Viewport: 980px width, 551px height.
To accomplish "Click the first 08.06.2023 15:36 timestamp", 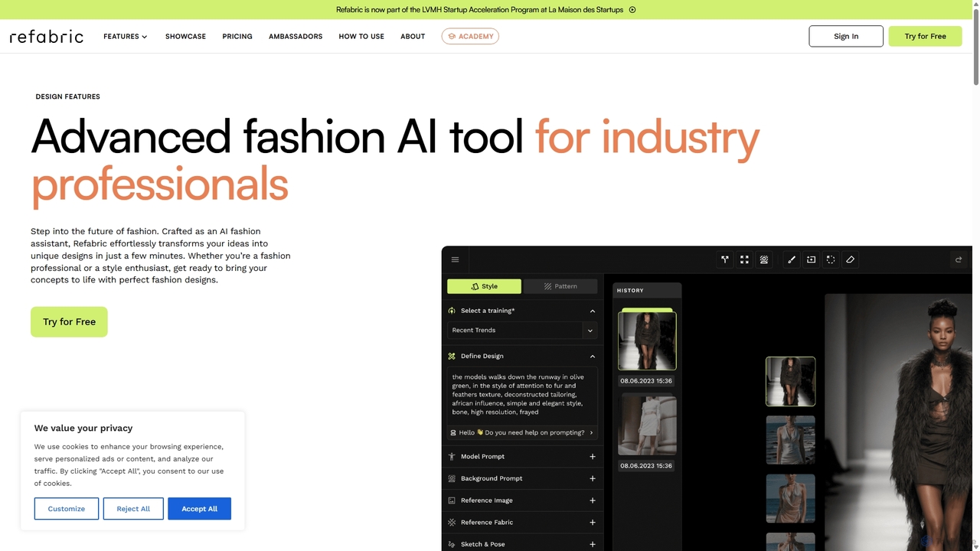I will point(646,380).
